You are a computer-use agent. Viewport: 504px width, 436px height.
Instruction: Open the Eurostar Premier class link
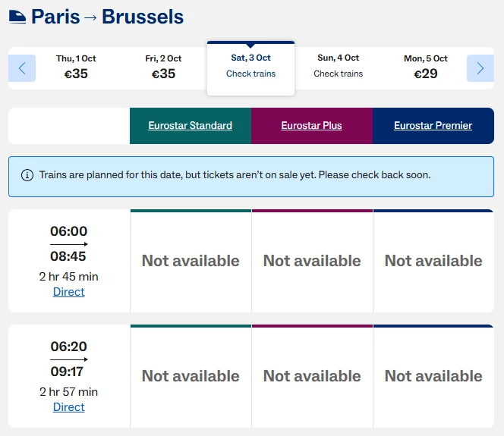(x=433, y=126)
